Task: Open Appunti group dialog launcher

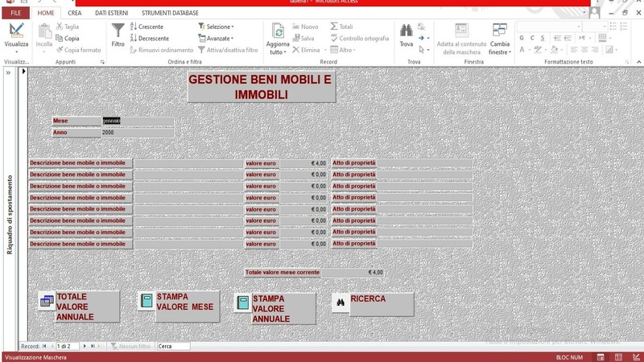Action: click(x=102, y=62)
